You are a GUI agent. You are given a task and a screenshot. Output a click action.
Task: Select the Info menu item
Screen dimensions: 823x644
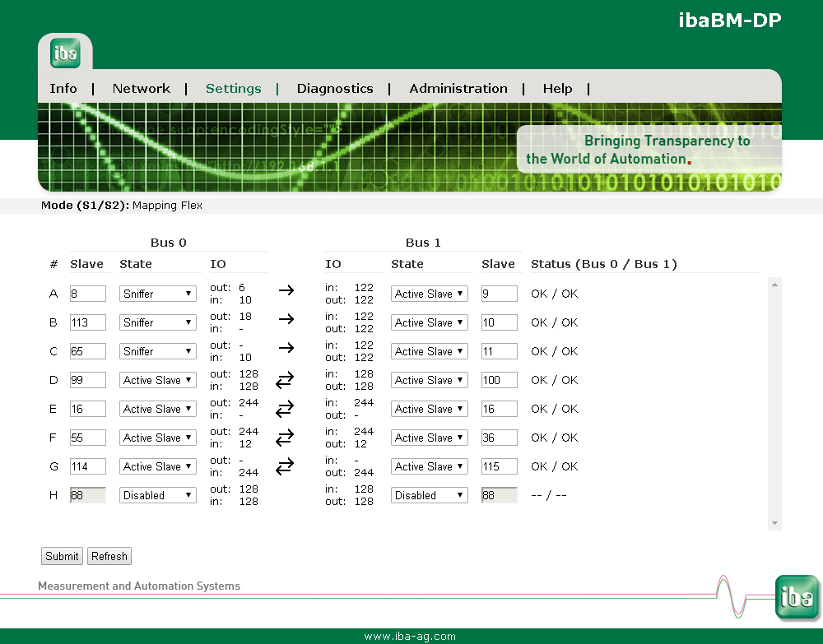coord(63,89)
